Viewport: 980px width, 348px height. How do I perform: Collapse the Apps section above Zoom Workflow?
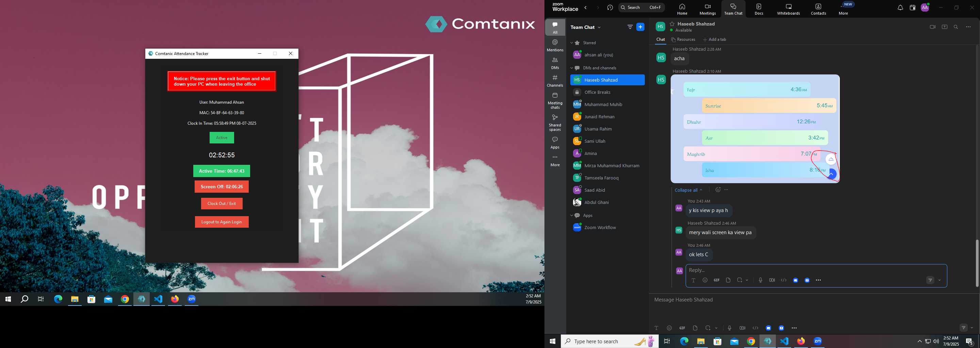click(571, 215)
